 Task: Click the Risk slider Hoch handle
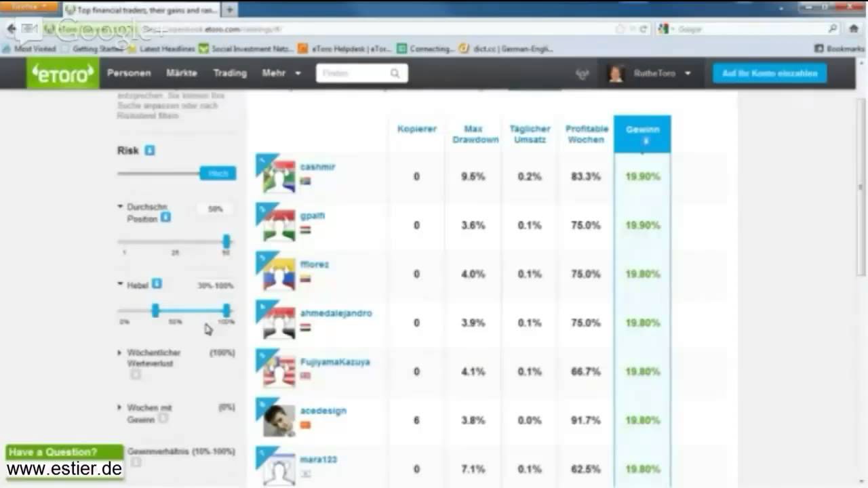pos(218,174)
